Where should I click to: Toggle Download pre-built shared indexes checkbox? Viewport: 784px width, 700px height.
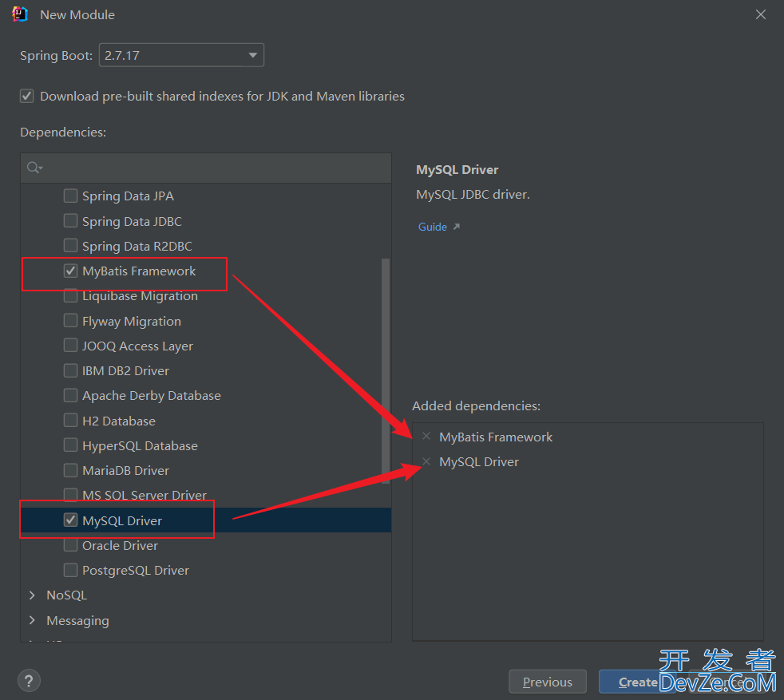pos(27,96)
